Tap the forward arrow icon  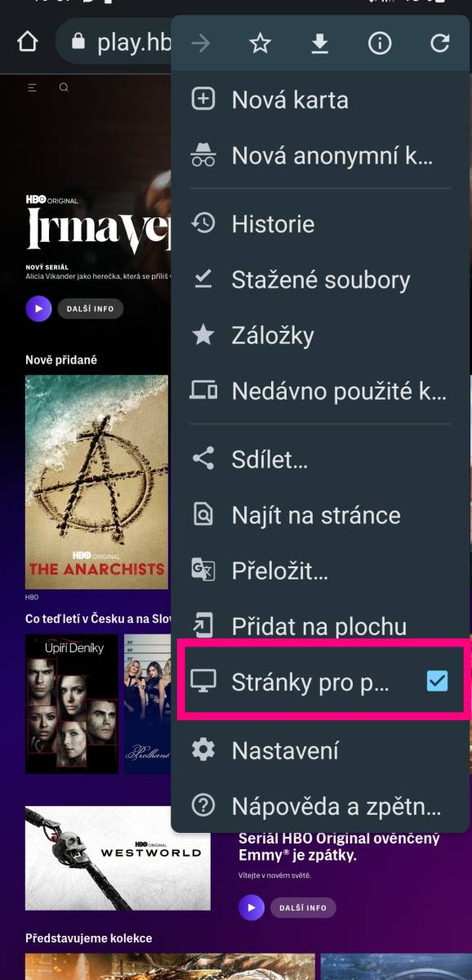(200, 43)
